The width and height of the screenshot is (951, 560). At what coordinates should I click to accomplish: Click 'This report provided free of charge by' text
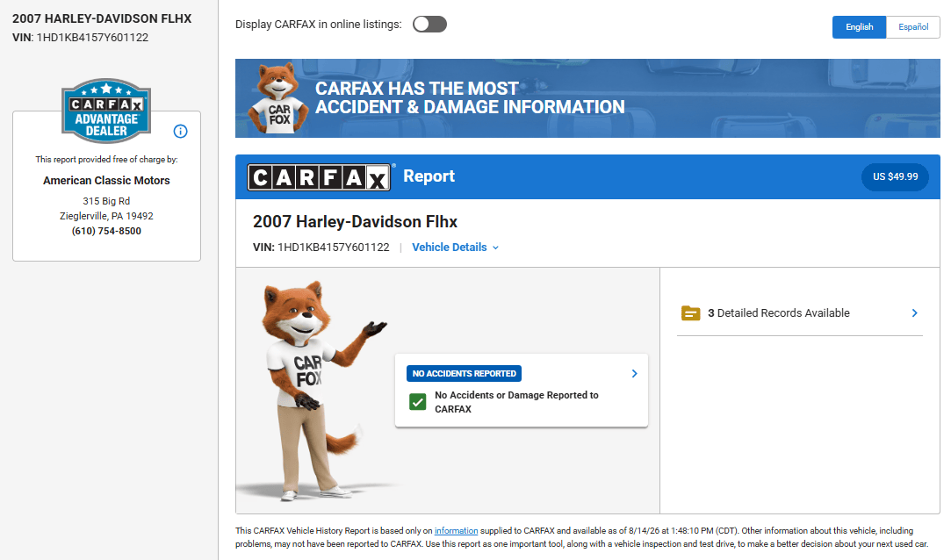point(106,160)
